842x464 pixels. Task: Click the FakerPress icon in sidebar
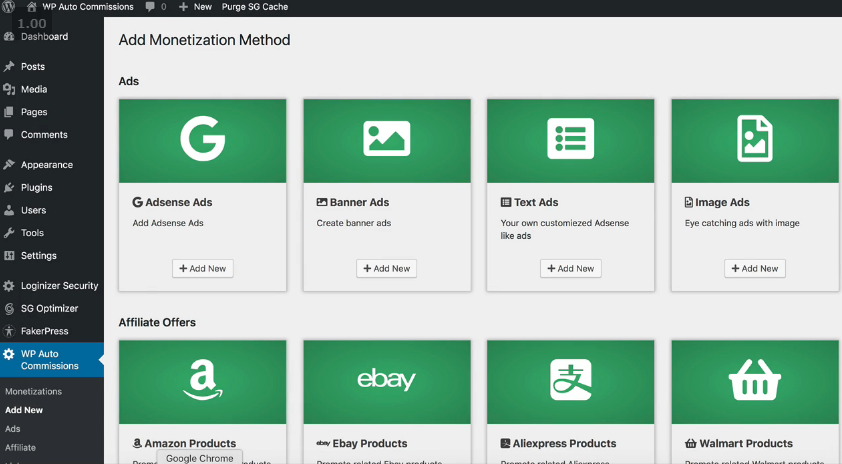pos(9,331)
